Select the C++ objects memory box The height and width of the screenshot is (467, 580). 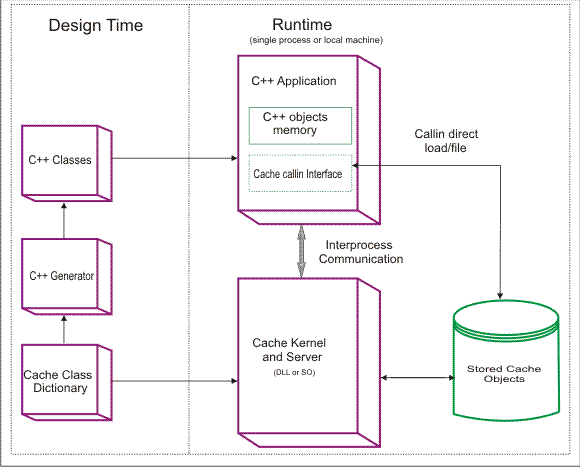[300, 126]
